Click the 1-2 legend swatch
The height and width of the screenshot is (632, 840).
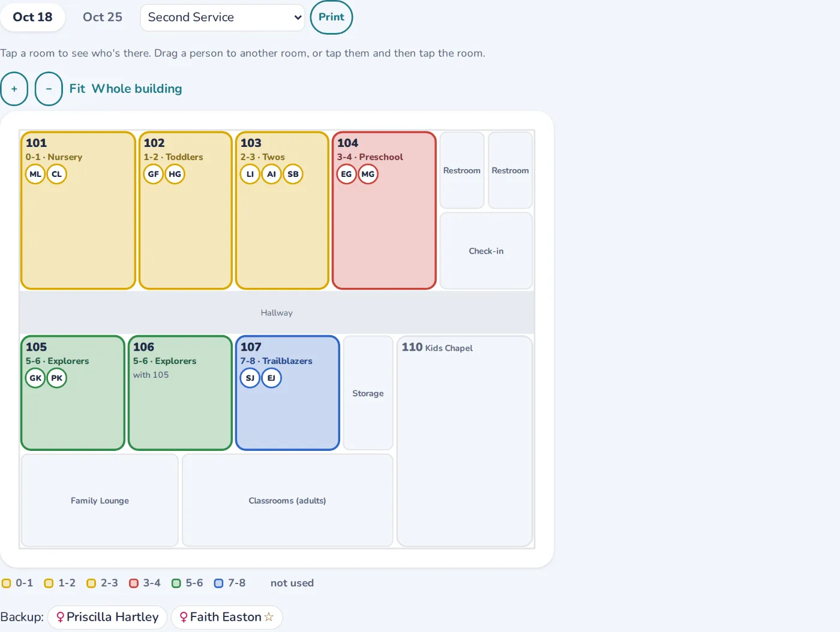tap(49, 583)
